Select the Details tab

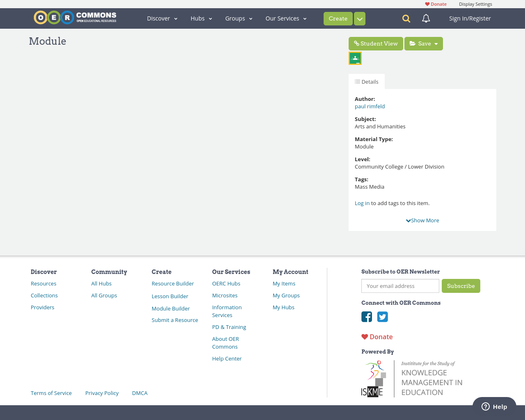[x=367, y=82]
